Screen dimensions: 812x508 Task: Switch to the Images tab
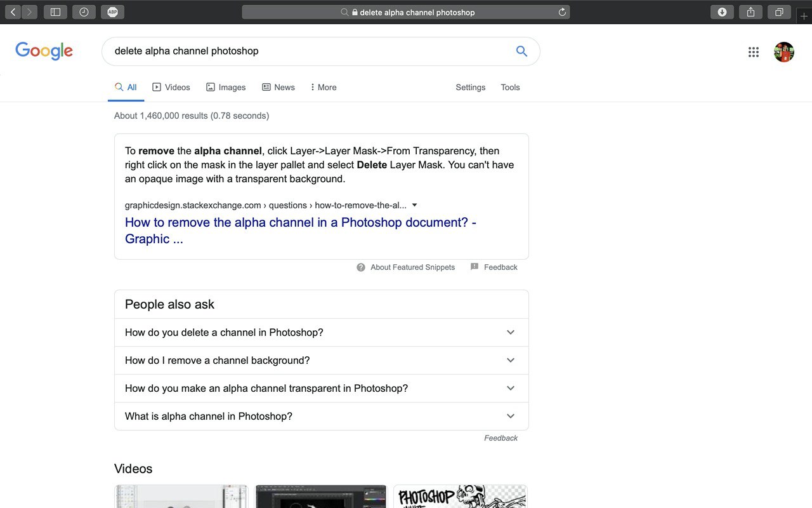coord(226,88)
